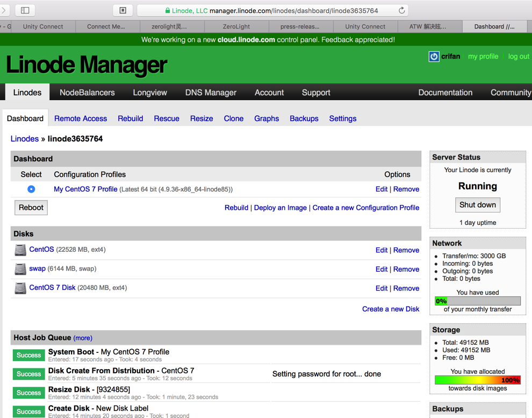
Task: Click the CentOS 7 Disk drive icon
Action: tap(20, 288)
